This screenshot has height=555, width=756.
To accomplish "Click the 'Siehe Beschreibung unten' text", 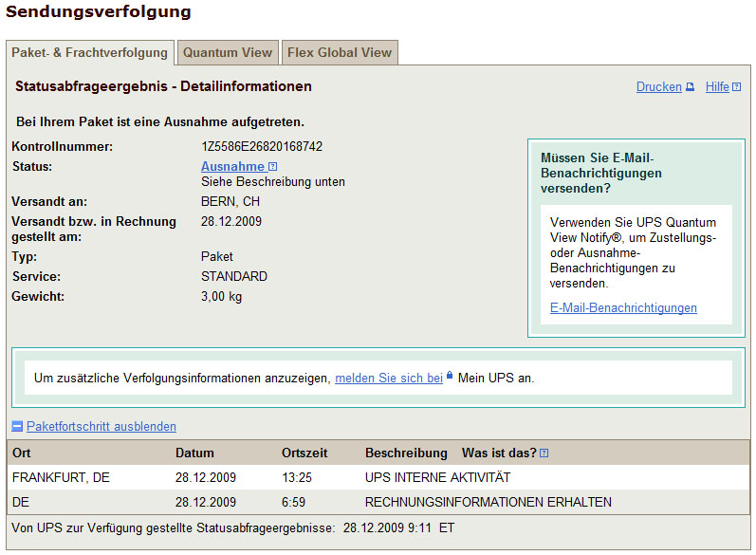I will pos(273,182).
